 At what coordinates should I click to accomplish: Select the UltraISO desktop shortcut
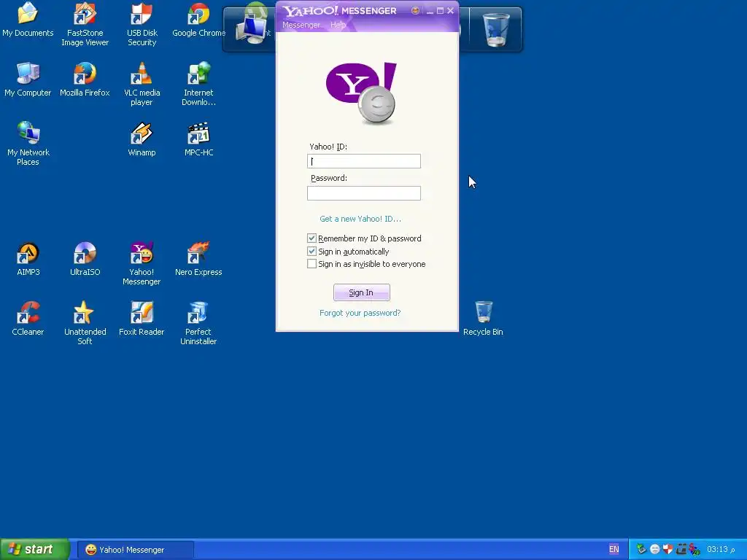[85, 259]
